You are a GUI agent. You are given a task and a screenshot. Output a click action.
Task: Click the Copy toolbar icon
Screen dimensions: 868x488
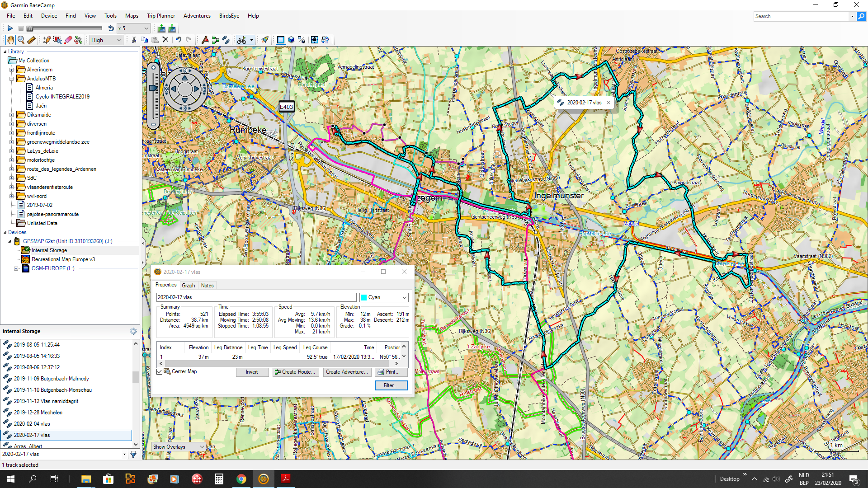point(145,40)
